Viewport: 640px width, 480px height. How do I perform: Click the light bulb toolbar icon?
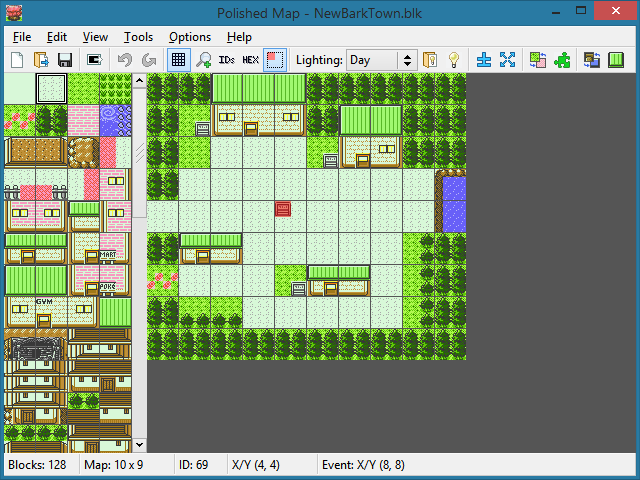(x=453, y=60)
